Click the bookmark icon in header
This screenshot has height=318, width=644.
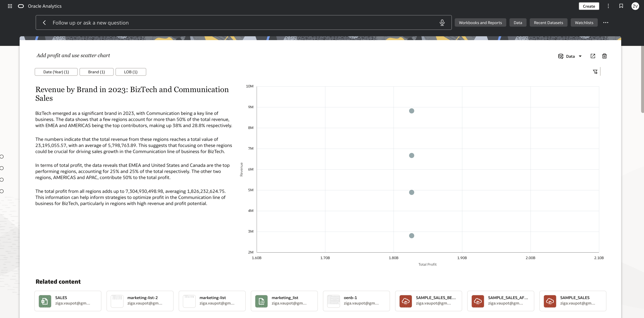(x=621, y=6)
